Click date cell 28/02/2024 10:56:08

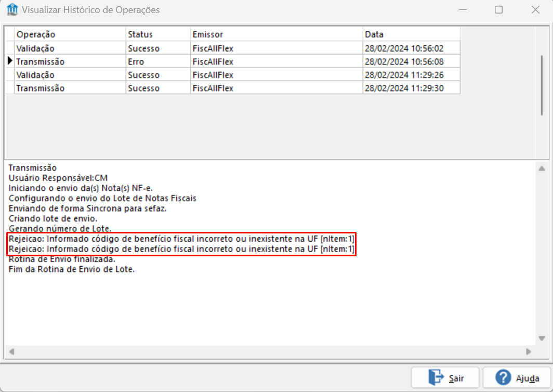click(x=412, y=61)
